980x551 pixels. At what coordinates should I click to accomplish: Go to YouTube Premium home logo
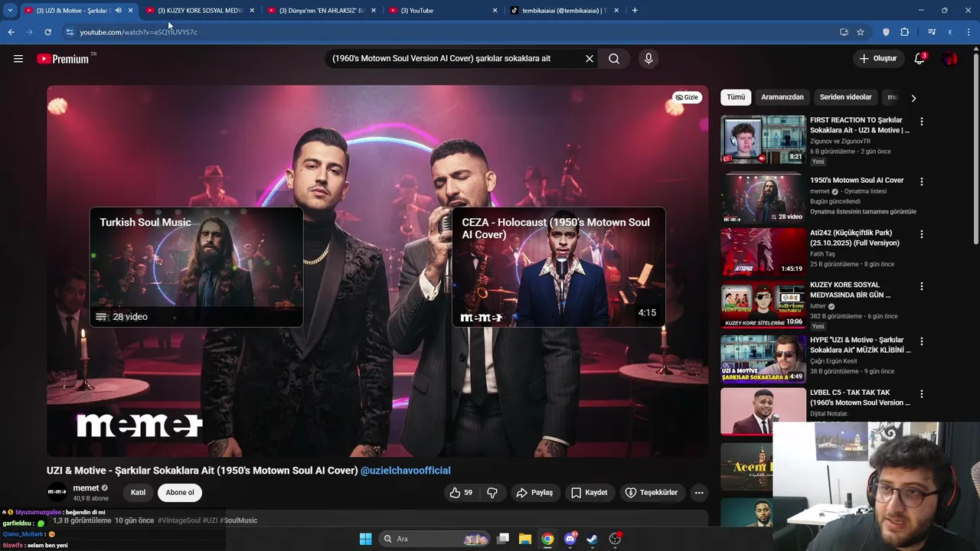point(64,59)
